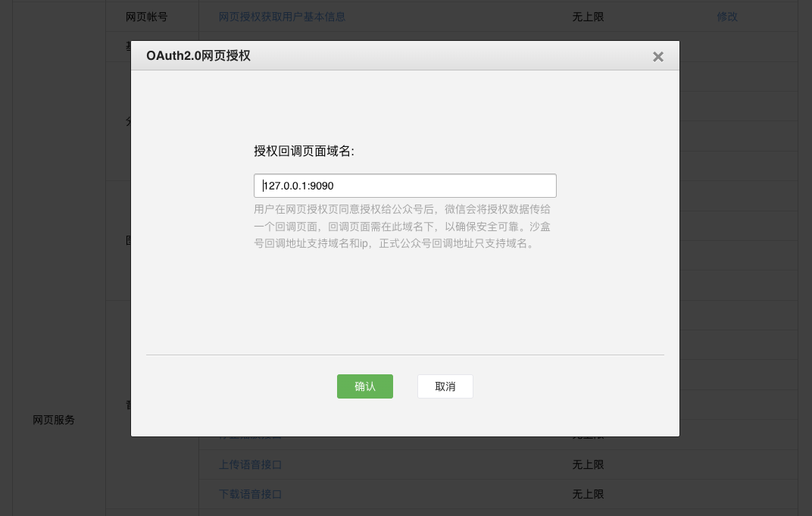Click 无上限 in the 上传语音接口 row
This screenshot has width=812, height=516.
coord(588,464)
